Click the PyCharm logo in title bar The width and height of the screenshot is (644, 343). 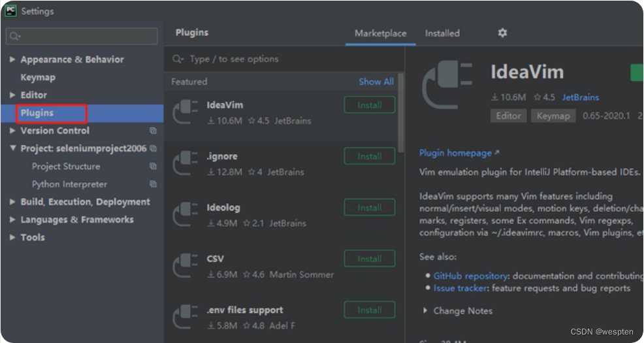[x=10, y=11]
